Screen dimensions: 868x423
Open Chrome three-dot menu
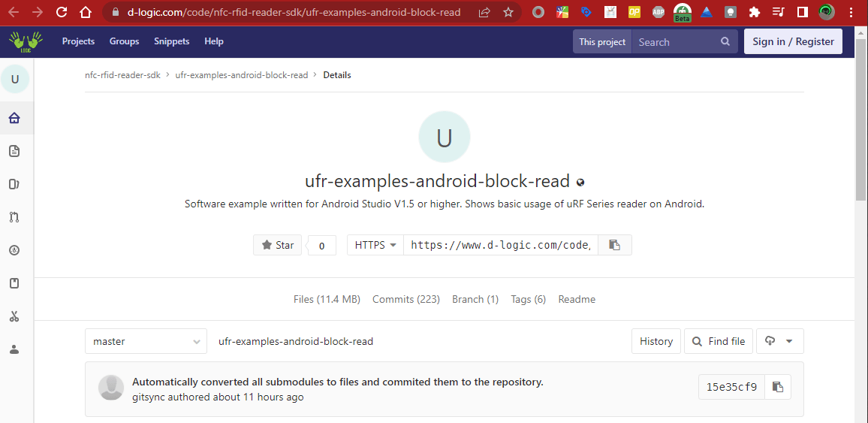(851, 12)
